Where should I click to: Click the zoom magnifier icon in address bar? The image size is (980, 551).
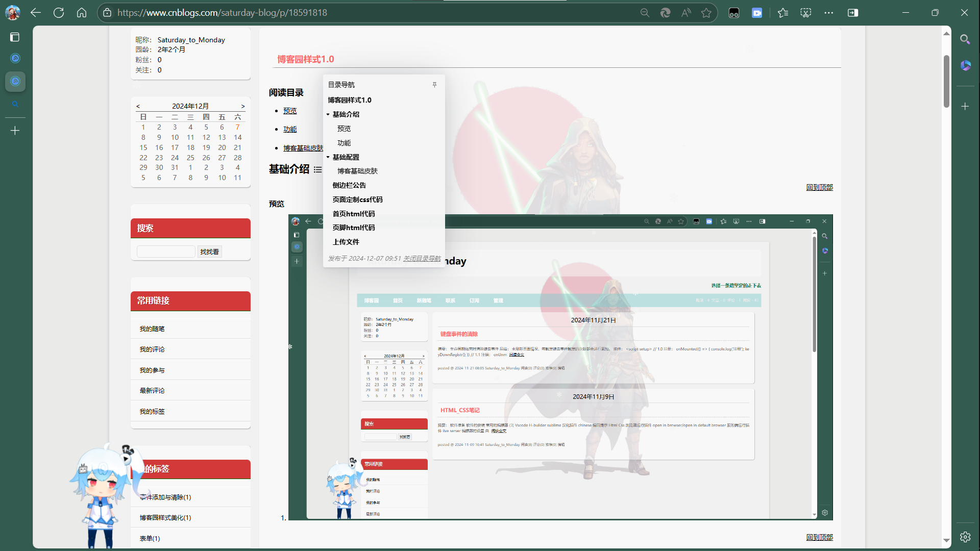point(645,13)
